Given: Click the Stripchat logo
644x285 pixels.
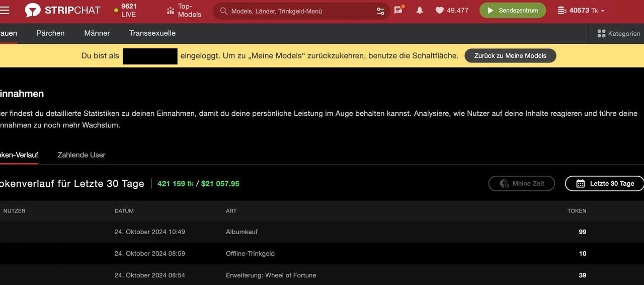Looking at the screenshot, I should point(63,10).
